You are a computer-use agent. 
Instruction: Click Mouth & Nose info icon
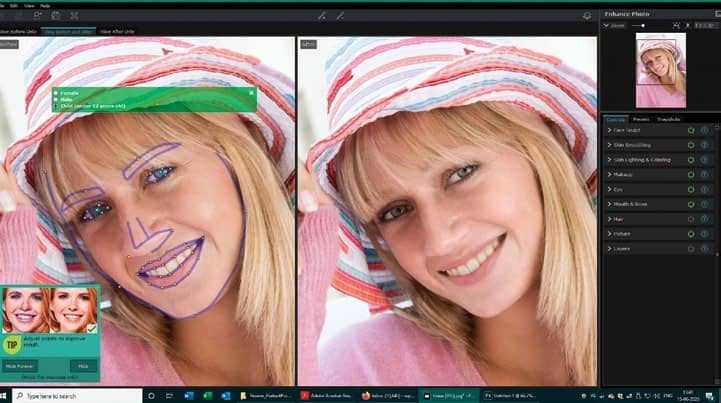pos(704,204)
